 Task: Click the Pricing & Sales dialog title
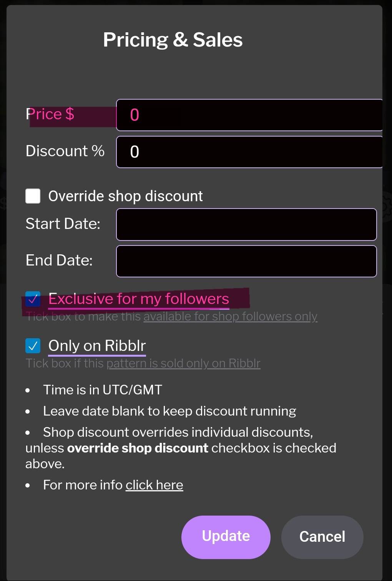173,40
